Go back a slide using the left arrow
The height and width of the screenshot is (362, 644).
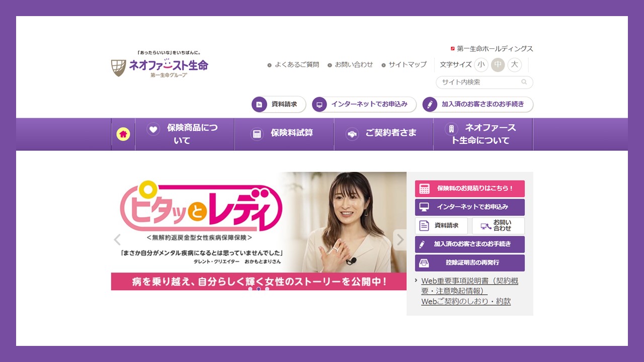(x=117, y=240)
